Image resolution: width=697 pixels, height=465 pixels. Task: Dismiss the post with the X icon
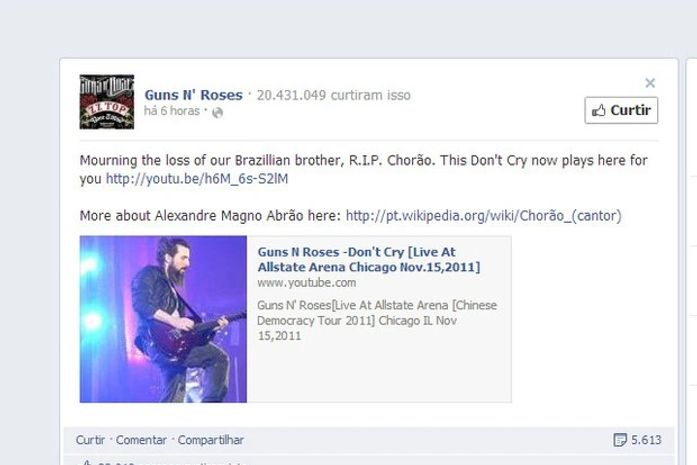point(650,83)
